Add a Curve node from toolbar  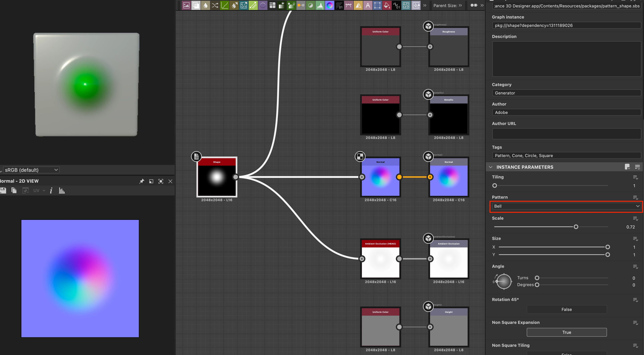(x=224, y=5)
